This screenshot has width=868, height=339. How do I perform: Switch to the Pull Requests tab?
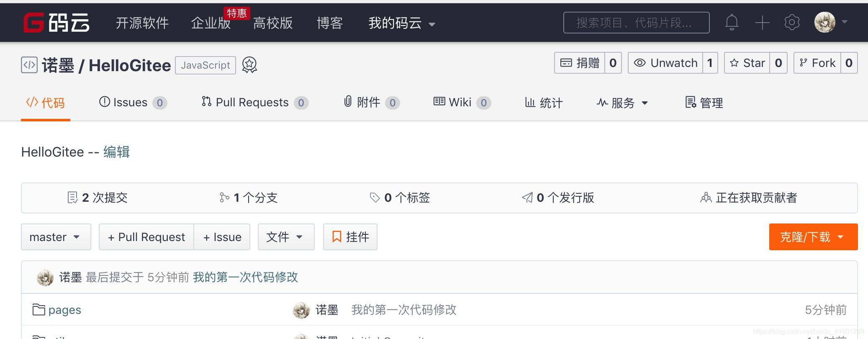pos(255,103)
